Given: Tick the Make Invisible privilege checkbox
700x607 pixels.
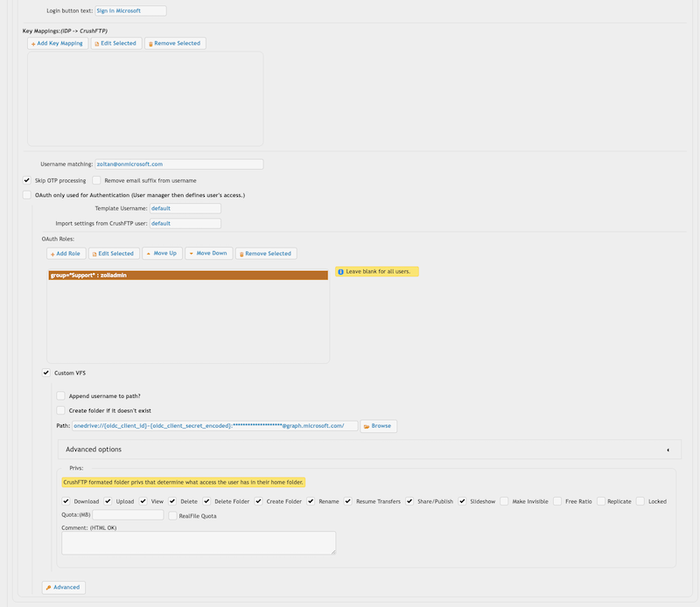Looking at the screenshot, I should 505,501.
